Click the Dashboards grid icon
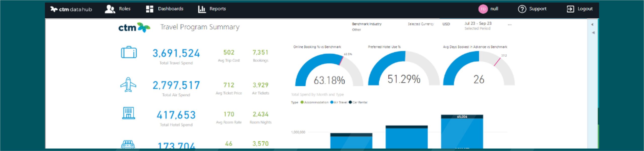This screenshot has height=151, width=644. (x=149, y=9)
